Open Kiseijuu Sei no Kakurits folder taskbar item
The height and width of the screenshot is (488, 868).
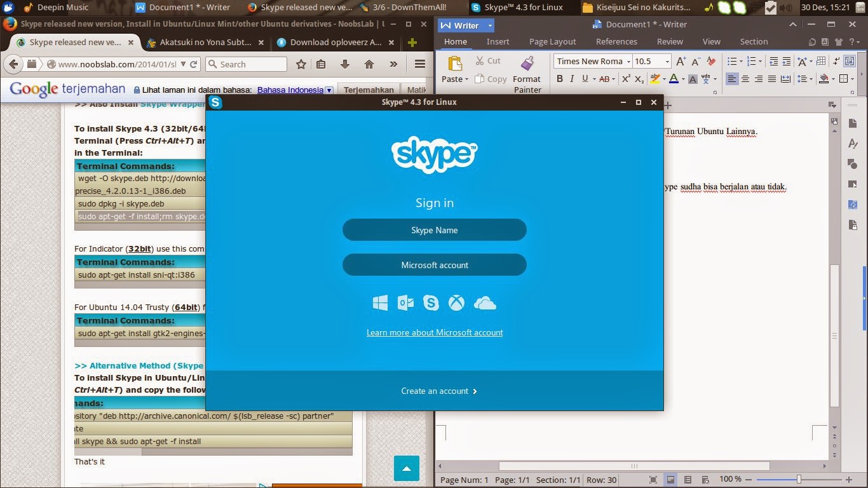(636, 8)
